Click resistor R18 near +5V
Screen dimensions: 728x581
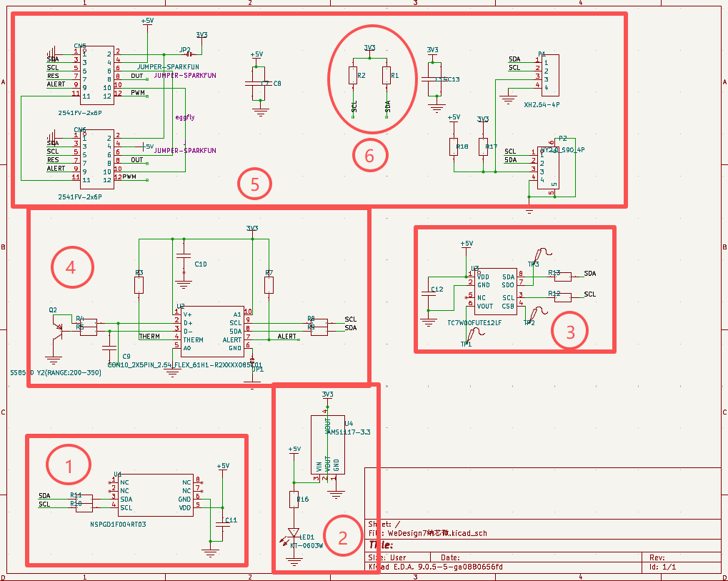click(454, 147)
